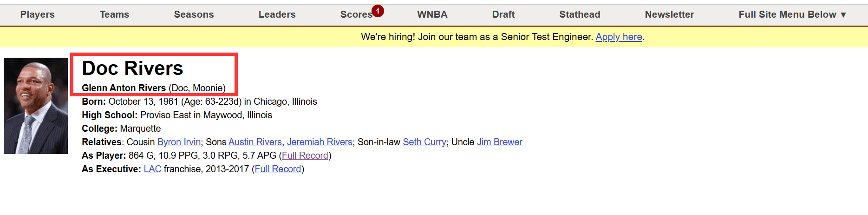This screenshot has height=215, width=868.
Task: Open the Teams menu item
Action: pyautogui.click(x=114, y=14)
